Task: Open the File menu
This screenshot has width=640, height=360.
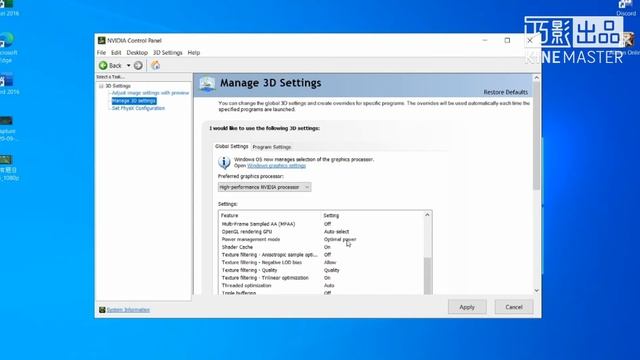Action: pyautogui.click(x=101, y=53)
